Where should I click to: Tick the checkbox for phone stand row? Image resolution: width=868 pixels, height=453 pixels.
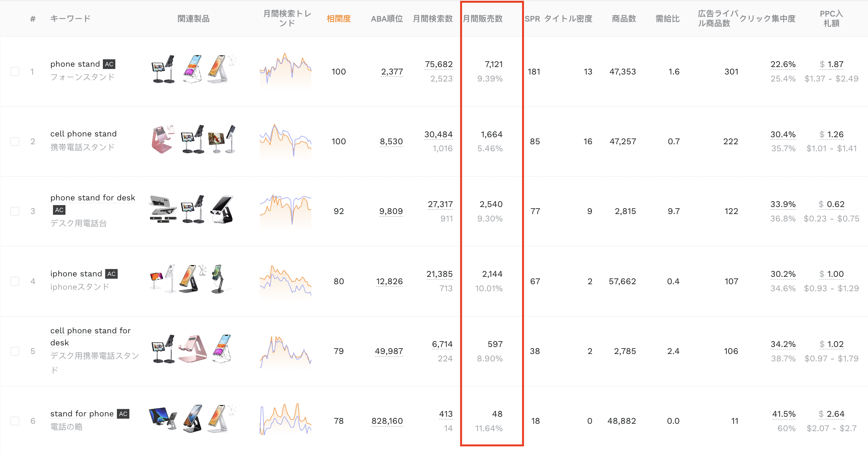pyautogui.click(x=15, y=71)
